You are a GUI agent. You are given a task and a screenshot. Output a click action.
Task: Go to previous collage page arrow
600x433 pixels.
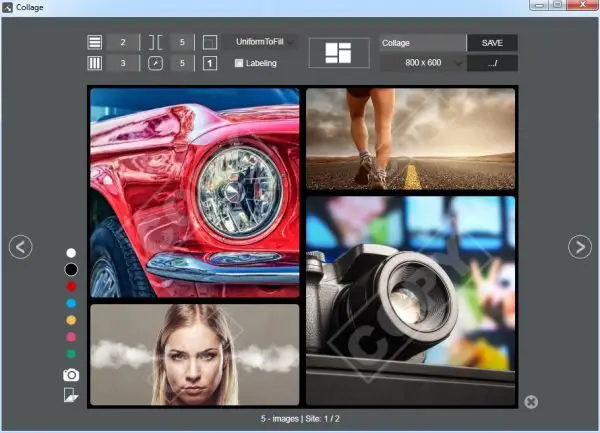21,247
